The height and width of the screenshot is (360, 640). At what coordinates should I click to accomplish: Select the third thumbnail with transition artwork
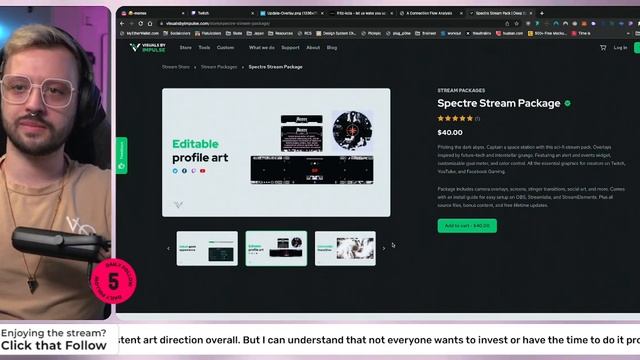pos(345,249)
